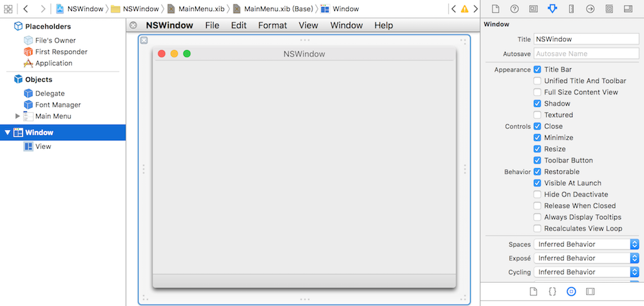Uncheck the Minimize control checkbox
This screenshot has height=306, width=644.
click(x=537, y=138)
